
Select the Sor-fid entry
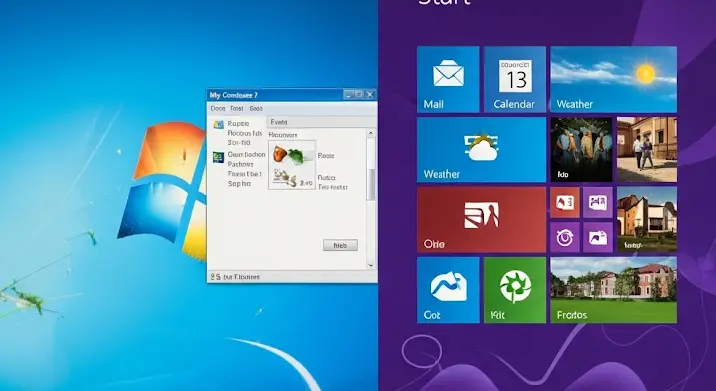click(x=239, y=143)
